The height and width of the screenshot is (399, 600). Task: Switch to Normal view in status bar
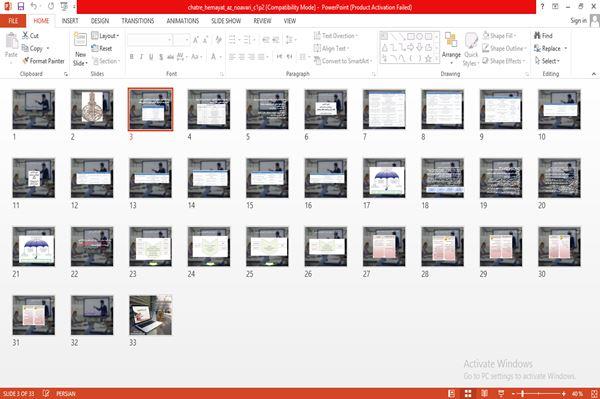[452, 393]
